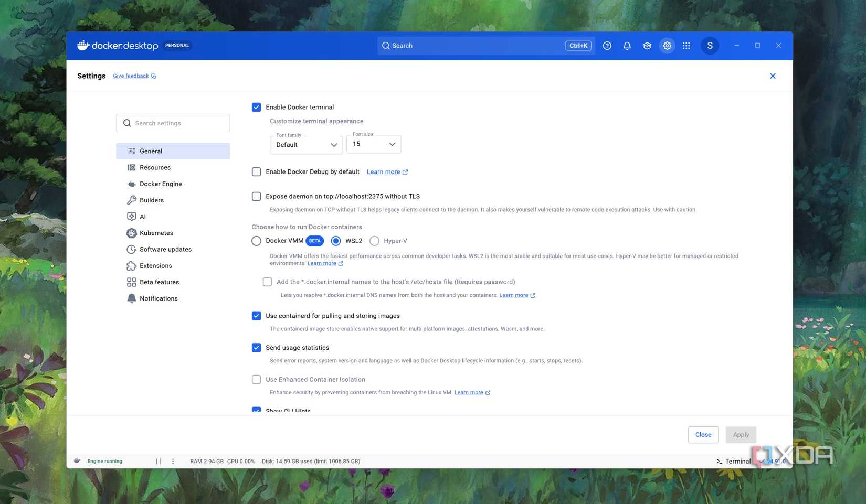Select the Docker VMM radio option
Viewport: 866px width, 504px height.
pos(256,241)
